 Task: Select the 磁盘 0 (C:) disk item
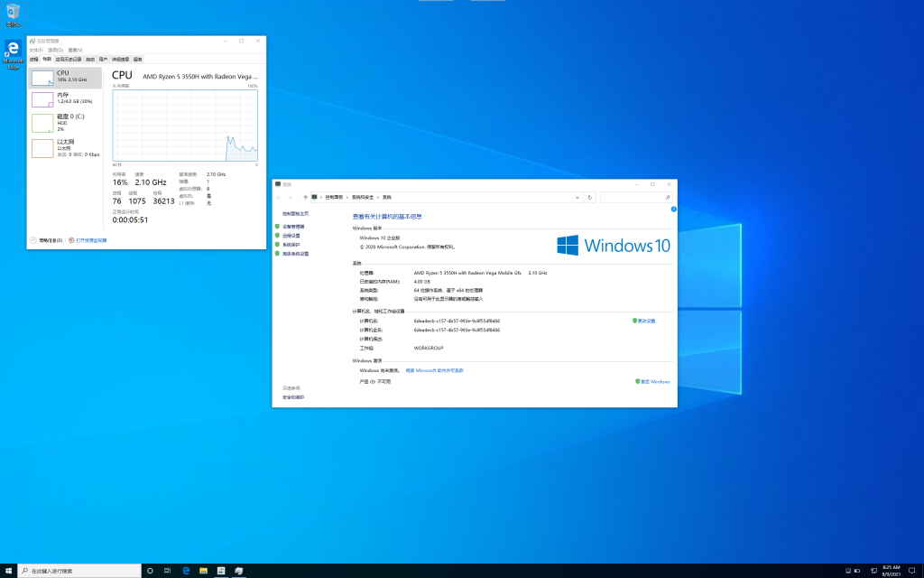click(x=65, y=123)
